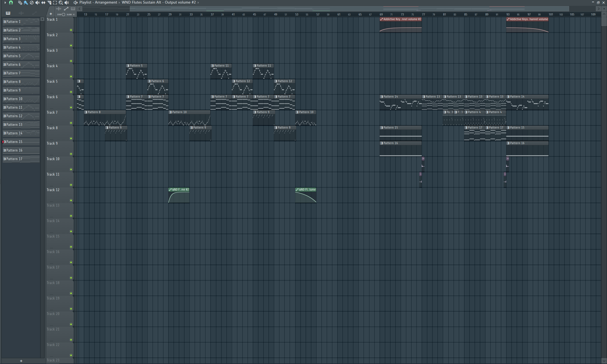This screenshot has width=607, height=364.
Task: Toggle the Track 4 mute LED
Action: (x=71, y=76)
